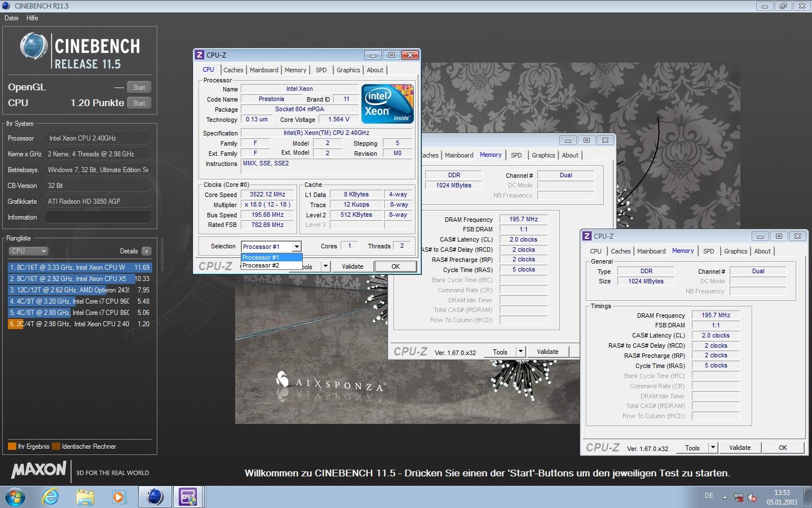Click the Core Speed 3522.12 MHz value
This screenshot has height=508, width=812.
pos(268,194)
